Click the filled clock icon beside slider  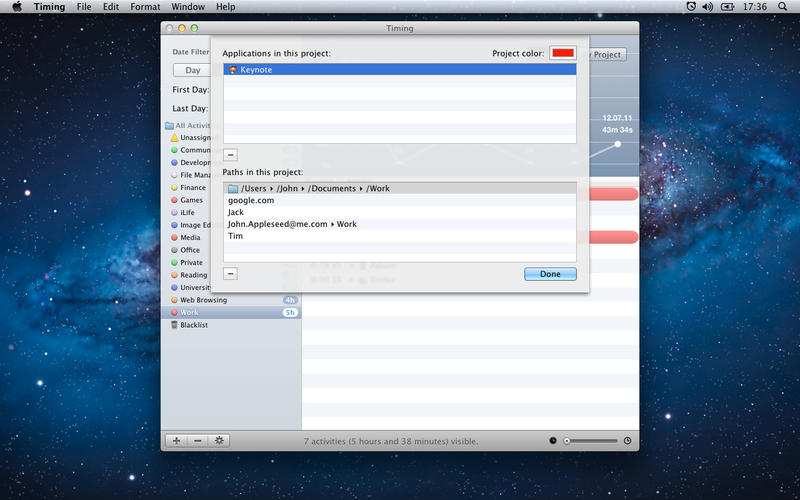click(x=553, y=441)
